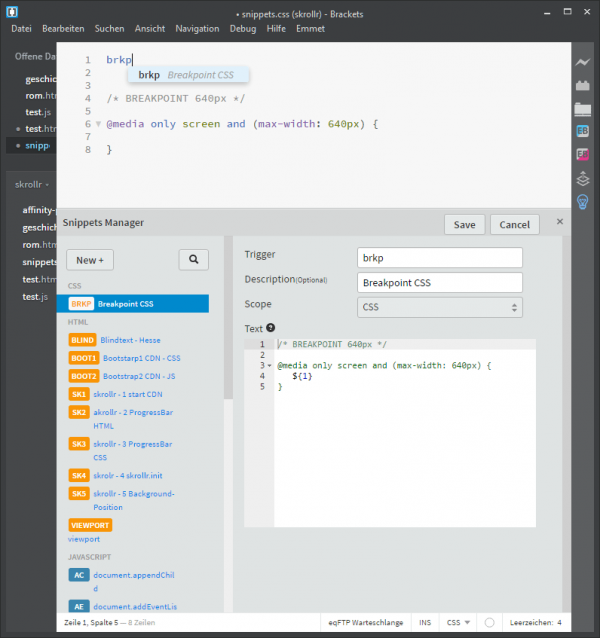The height and width of the screenshot is (638, 600).
Task: Select the document.appendChild snippet
Action: 134,581
